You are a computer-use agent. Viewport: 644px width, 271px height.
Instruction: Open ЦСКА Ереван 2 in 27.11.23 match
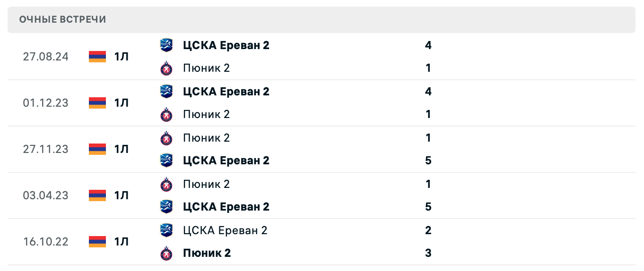(x=226, y=161)
